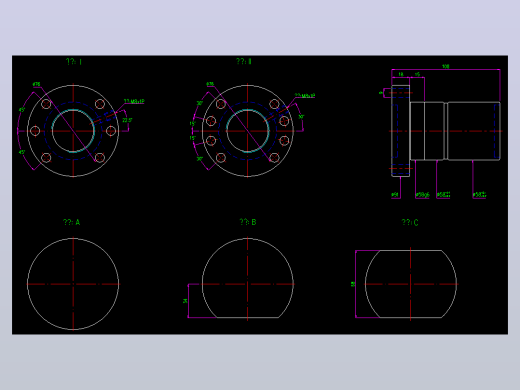
Task: Pick the double-flat outline of section C
Action: [x=411, y=284]
